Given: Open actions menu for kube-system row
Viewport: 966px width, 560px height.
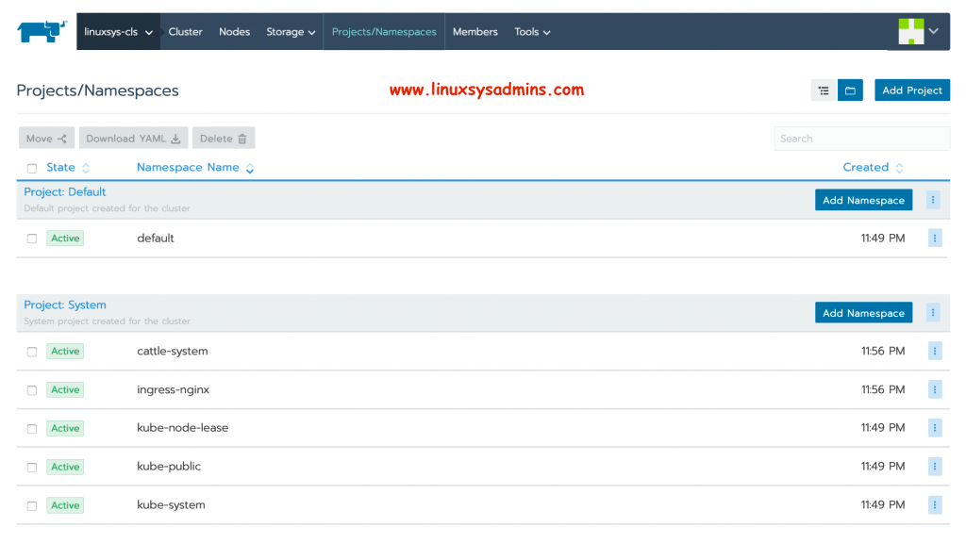Looking at the screenshot, I should [935, 505].
